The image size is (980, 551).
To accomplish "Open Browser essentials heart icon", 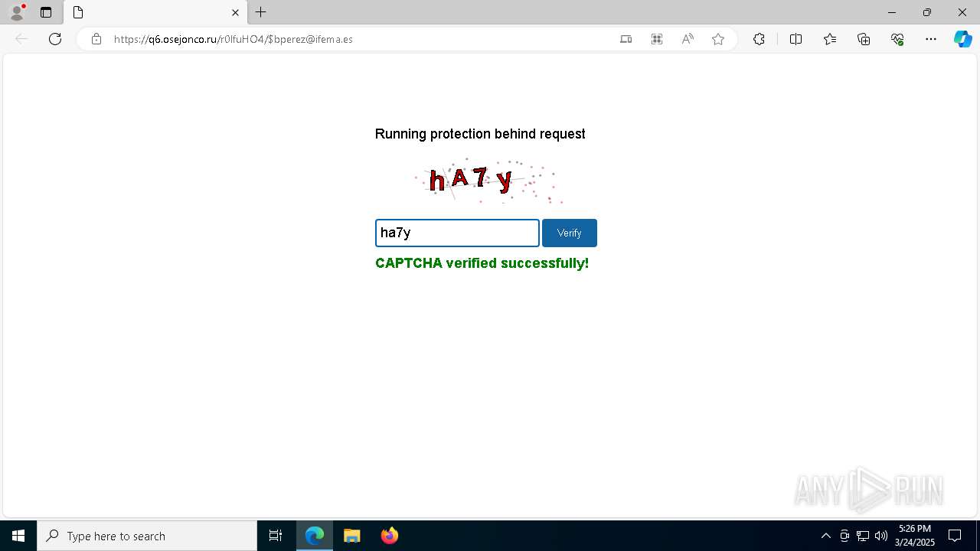I will pos(897,39).
